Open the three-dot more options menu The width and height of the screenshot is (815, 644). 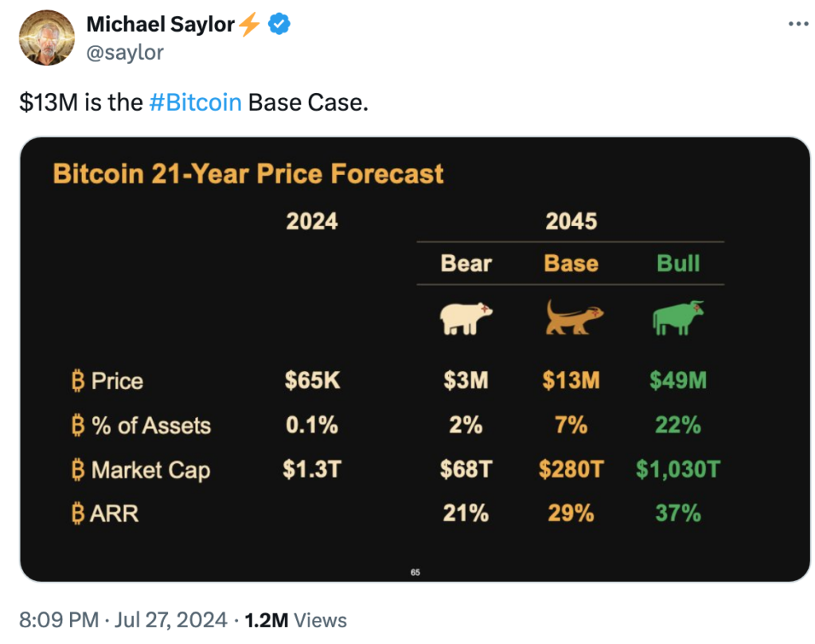[797, 24]
